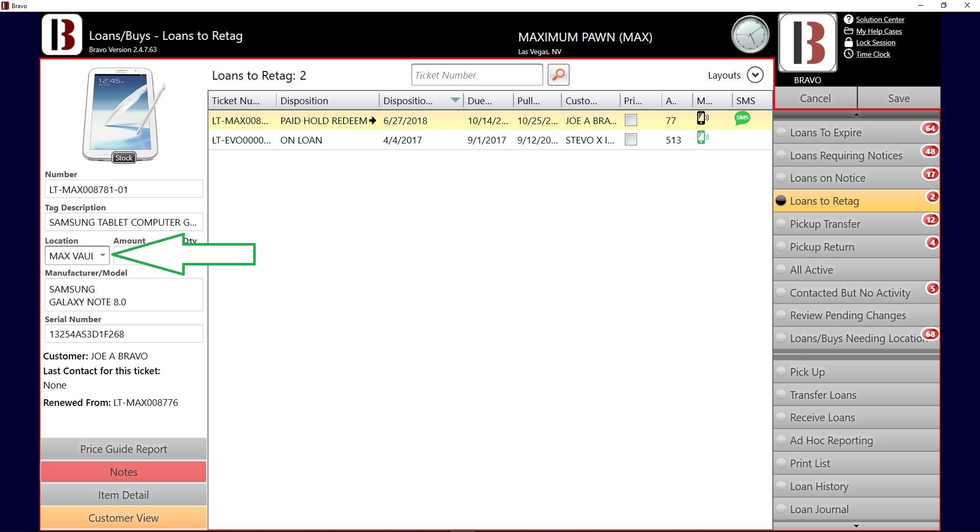Open the Loan History menu item

click(x=856, y=486)
